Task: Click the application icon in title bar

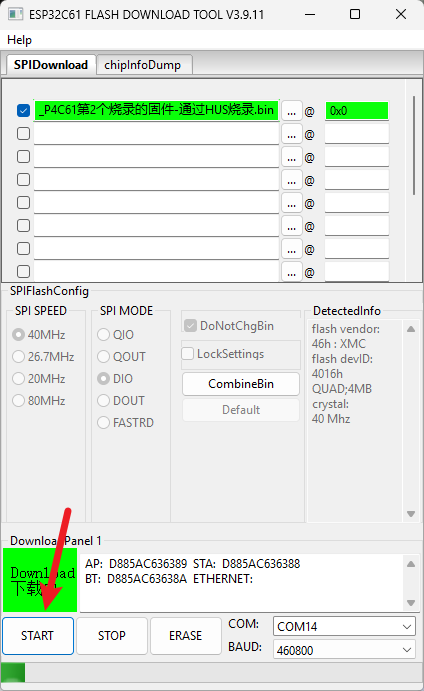Action: (x=16, y=15)
